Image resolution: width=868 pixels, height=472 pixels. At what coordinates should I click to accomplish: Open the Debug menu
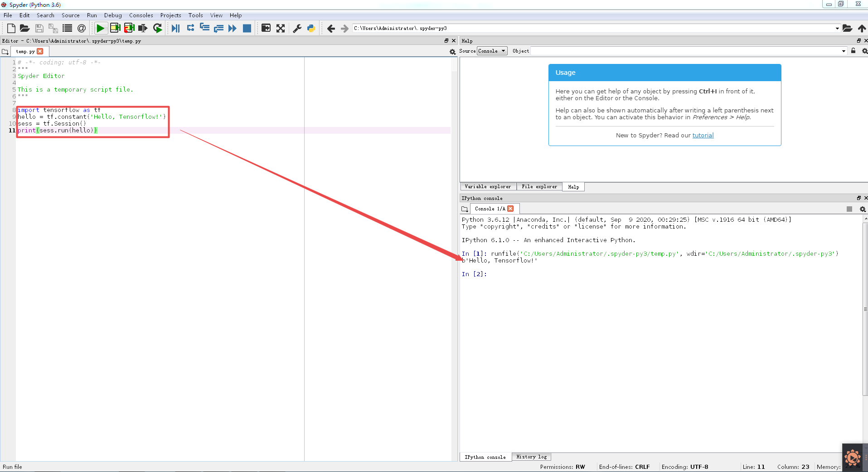113,15
